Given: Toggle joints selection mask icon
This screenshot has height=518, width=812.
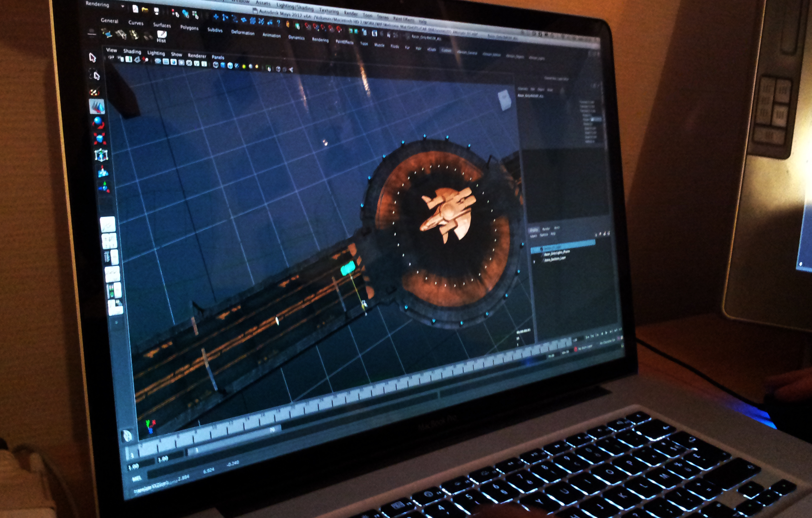Looking at the screenshot, I should (225, 17).
